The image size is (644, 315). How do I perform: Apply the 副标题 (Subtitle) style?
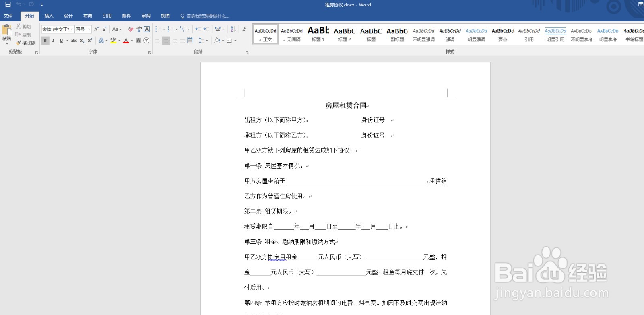pyautogui.click(x=397, y=34)
